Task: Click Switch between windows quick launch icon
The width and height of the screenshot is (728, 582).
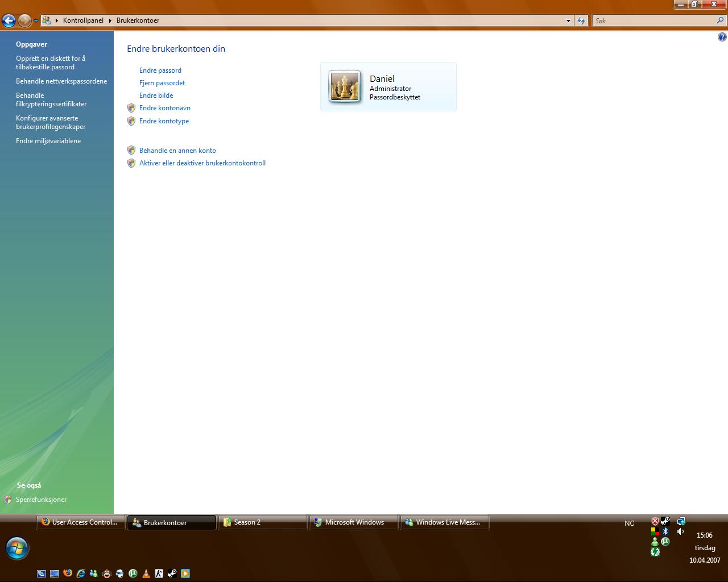Action: coord(42,573)
